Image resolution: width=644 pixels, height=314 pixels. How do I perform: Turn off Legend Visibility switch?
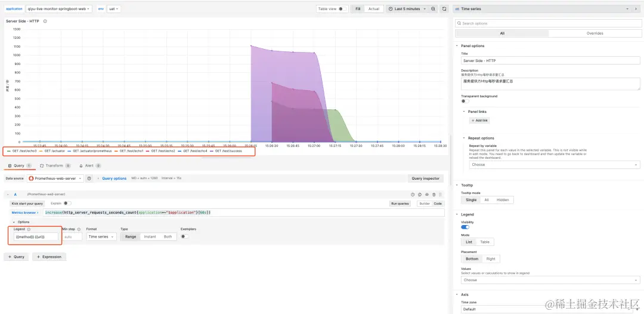point(465,227)
